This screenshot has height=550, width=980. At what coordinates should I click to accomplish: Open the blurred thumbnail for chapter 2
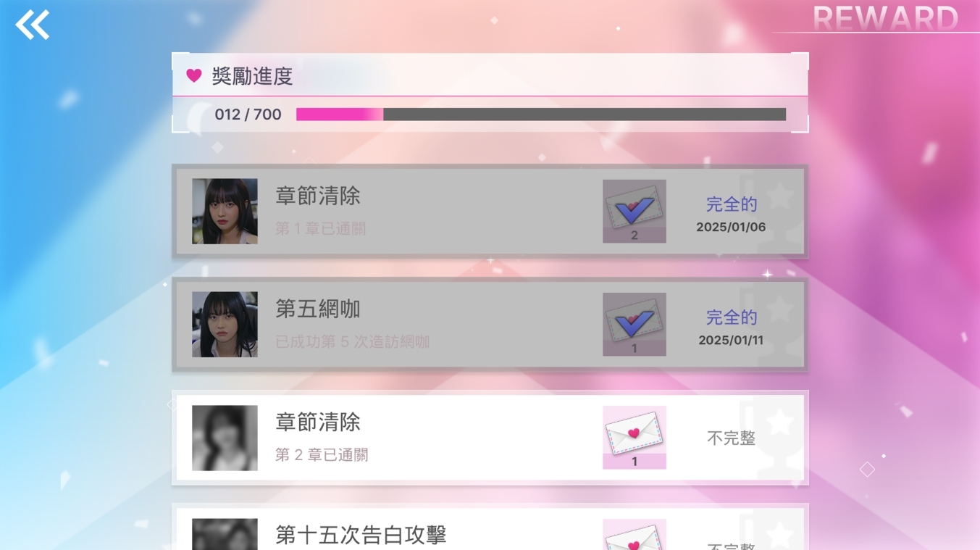tap(225, 438)
